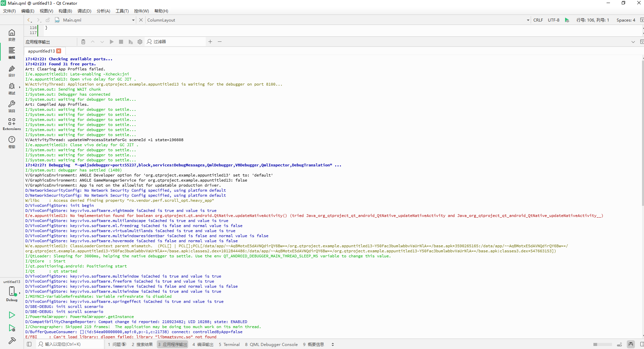Open the Search Results (搜索结果) pane
The width and height of the screenshot is (644, 349).
click(x=142, y=344)
